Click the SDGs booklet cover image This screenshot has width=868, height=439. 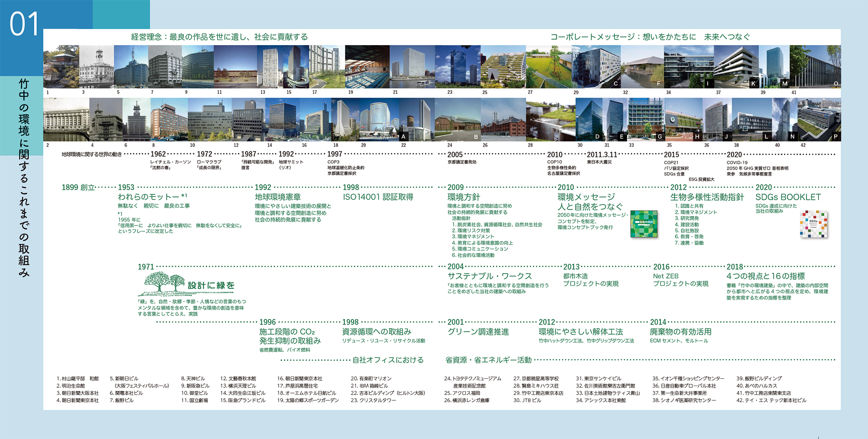click(814, 224)
